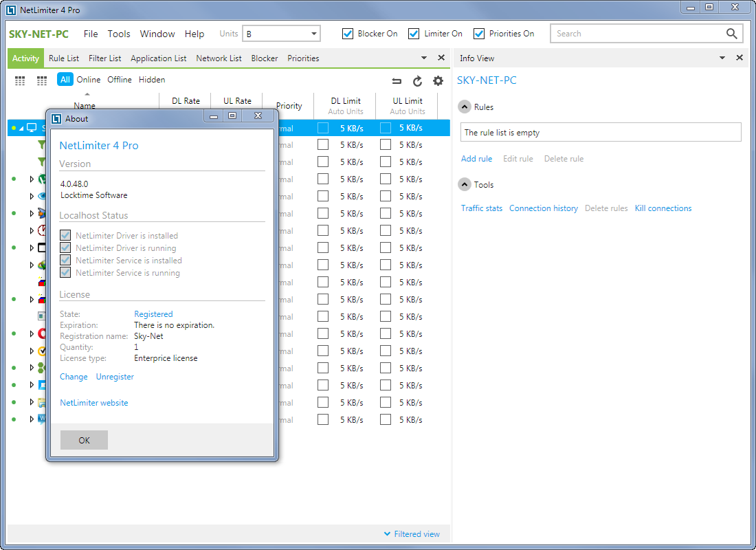Click 'NetLimiter Driver is running' checkbox
756x550 pixels.
[x=65, y=248]
